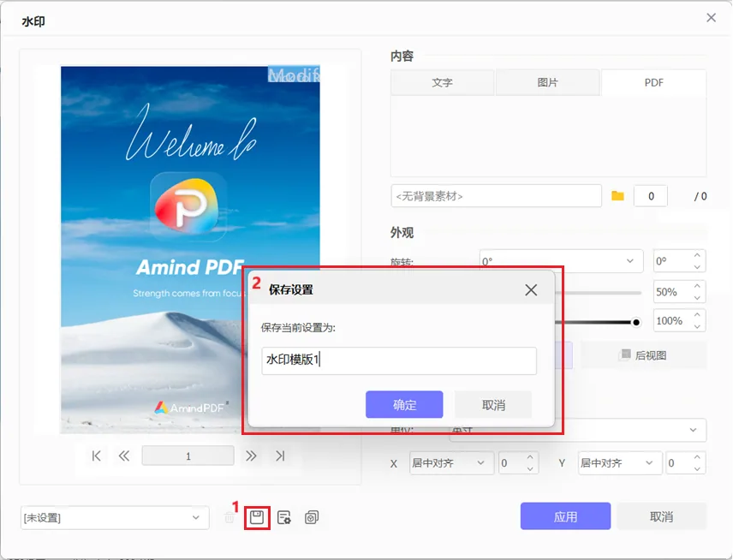Click the scale slider black handle
Screen dimensions: 733x560
pyautogui.click(x=635, y=323)
